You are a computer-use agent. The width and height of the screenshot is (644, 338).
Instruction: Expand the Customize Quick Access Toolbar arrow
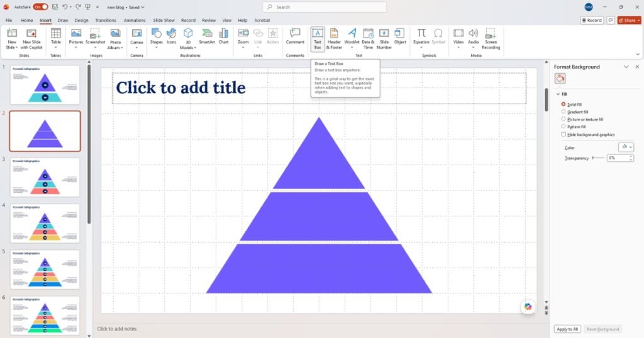(x=97, y=7)
